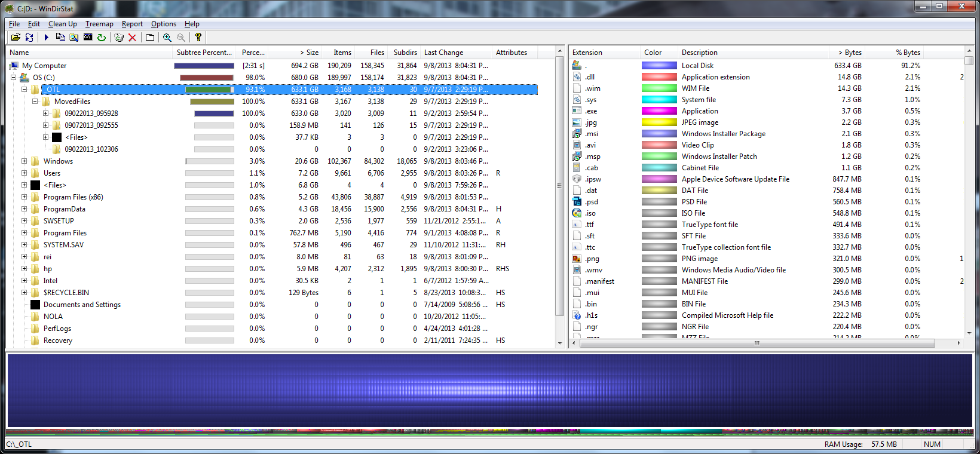Open the File menu
This screenshot has height=454, width=980.
click(14, 24)
